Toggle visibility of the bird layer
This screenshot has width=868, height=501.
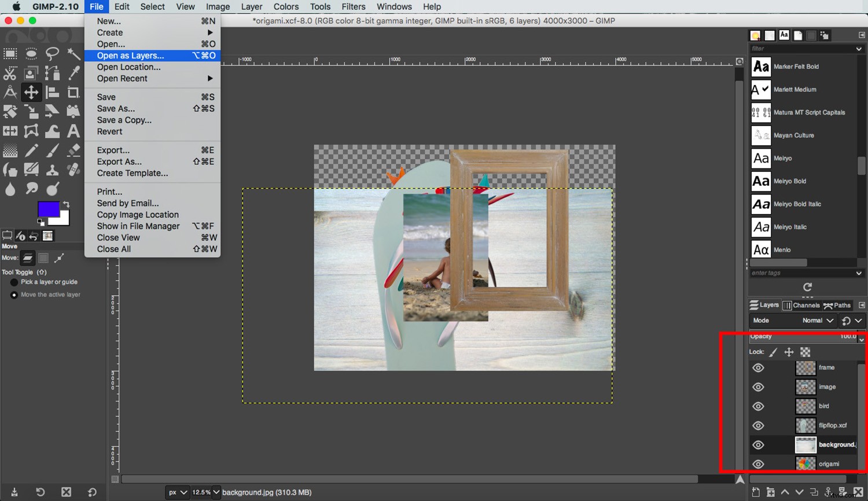tap(758, 406)
